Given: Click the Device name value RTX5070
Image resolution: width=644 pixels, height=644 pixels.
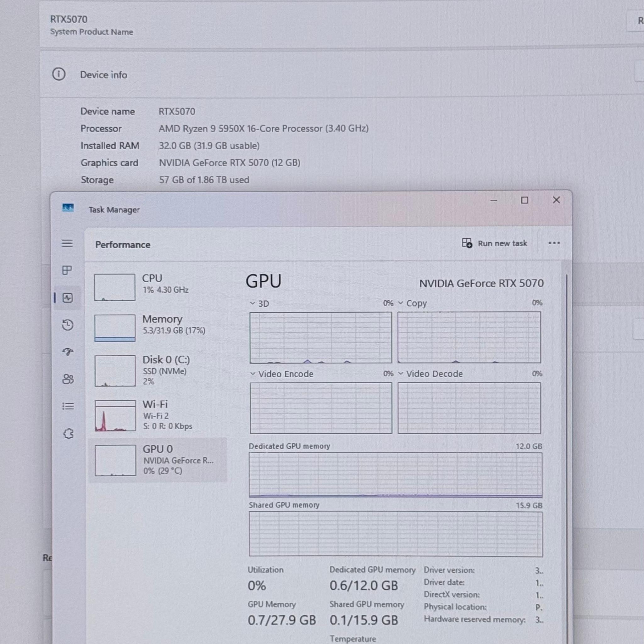Looking at the screenshot, I should (177, 111).
